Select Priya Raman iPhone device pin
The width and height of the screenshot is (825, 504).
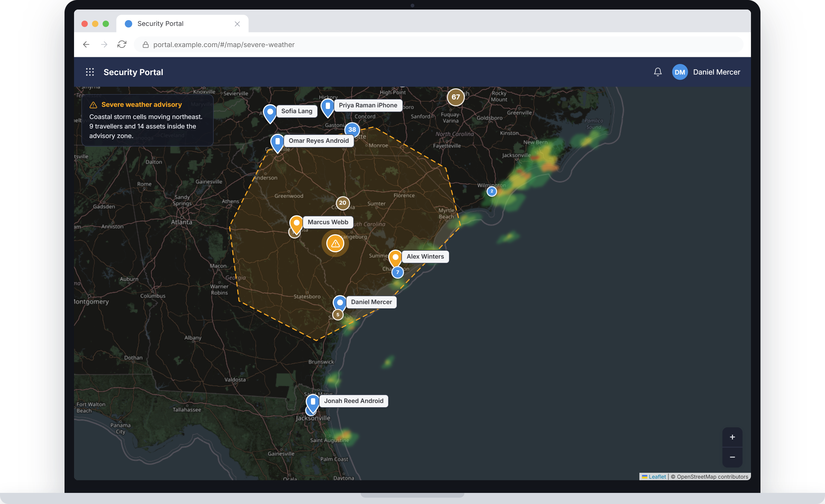pos(327,108)
